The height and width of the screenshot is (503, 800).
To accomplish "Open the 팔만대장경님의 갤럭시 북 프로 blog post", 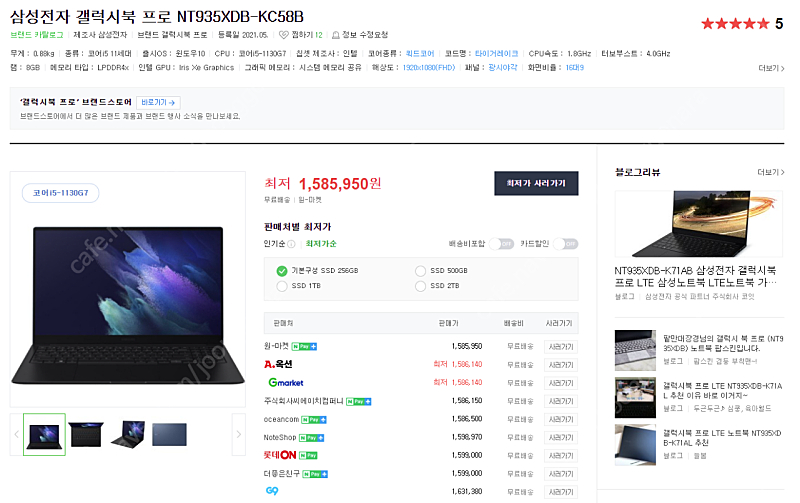I will [722, 343].
